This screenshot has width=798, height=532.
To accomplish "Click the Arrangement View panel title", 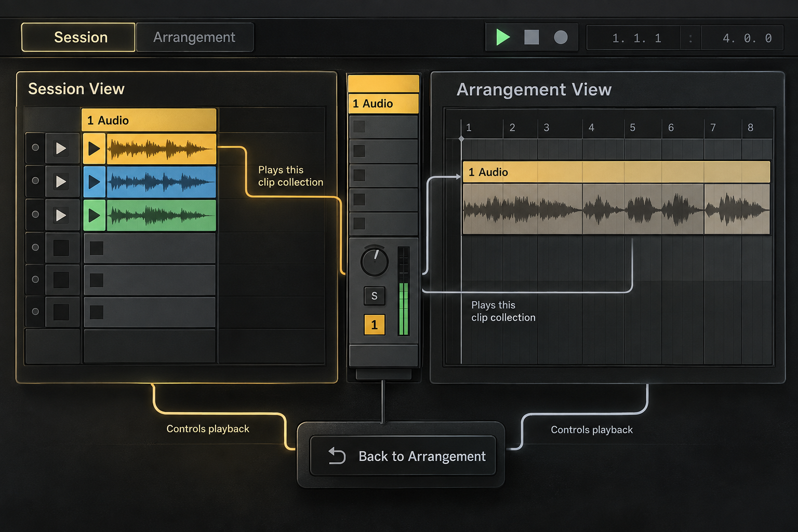I will point(534,89).
